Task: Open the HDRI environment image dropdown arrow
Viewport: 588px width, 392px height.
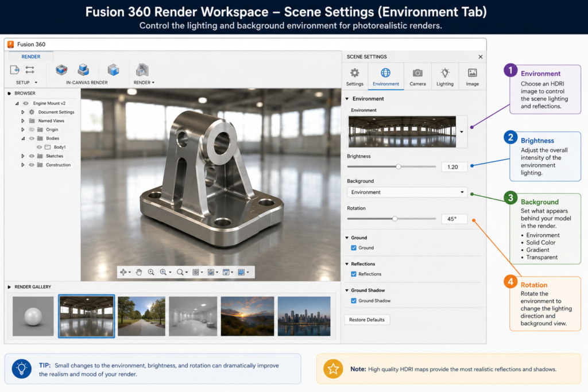Action: point(462,131)
